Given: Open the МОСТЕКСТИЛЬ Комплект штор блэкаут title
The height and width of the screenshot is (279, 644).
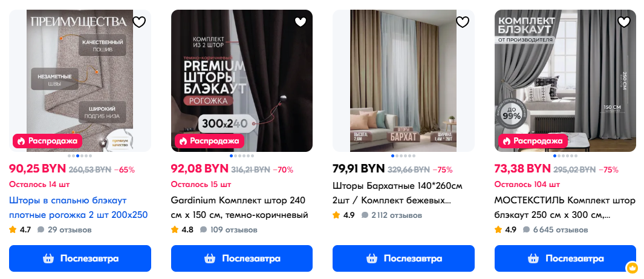Looking at the screenshot, I should click(565, 208).
